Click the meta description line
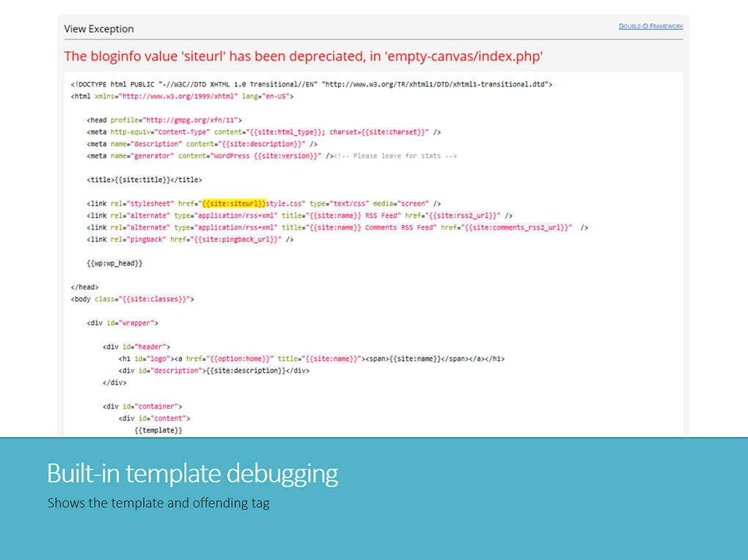 pos(202,144)
